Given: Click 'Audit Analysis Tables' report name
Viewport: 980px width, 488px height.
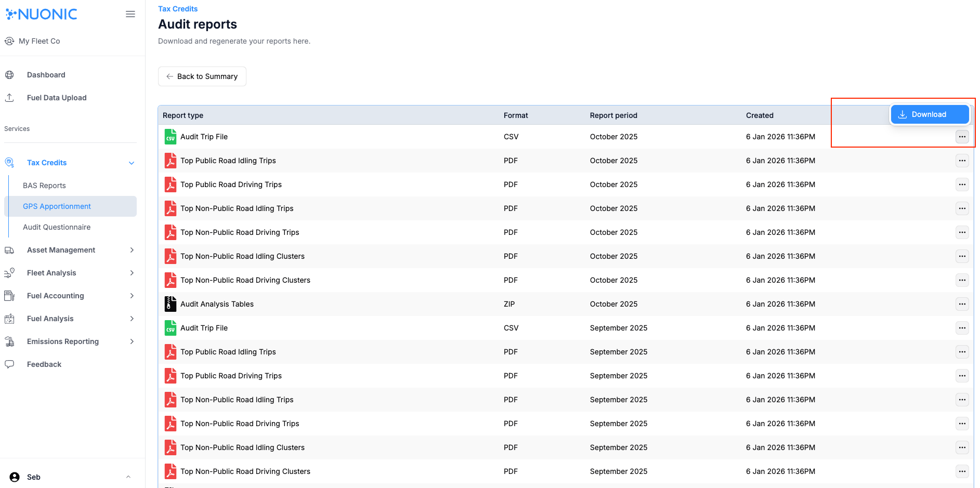Looking at the screenshot, I should (217, 304).
